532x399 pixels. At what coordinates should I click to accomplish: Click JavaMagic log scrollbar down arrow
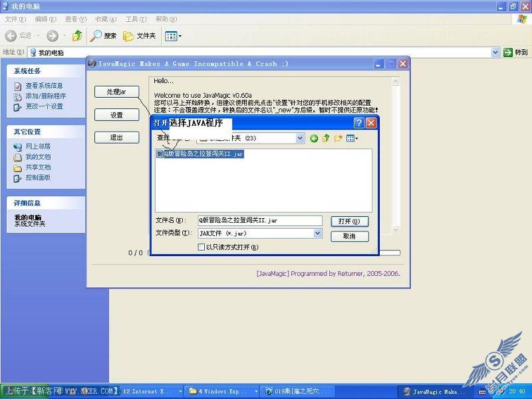coord(396,230)
